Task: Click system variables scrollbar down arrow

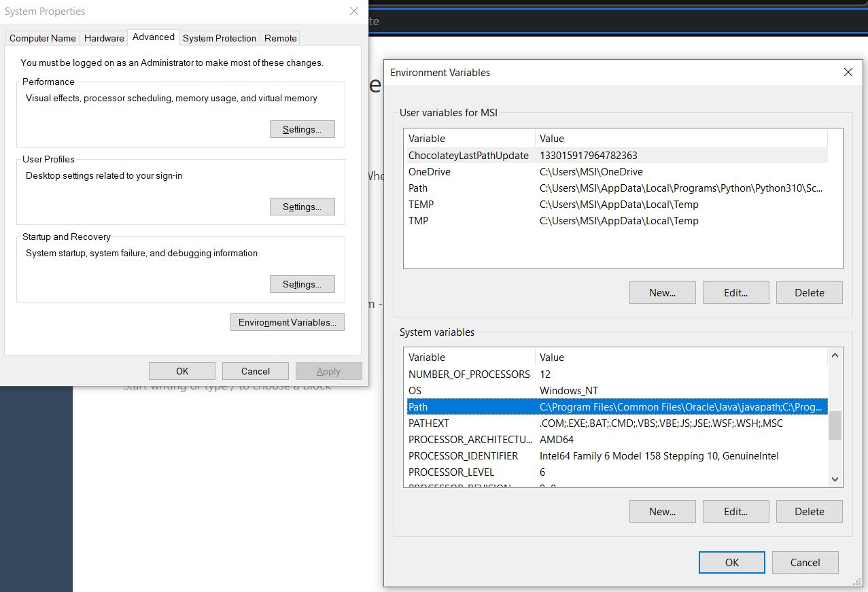Action: pyautogui.click(x=835, y=480)
